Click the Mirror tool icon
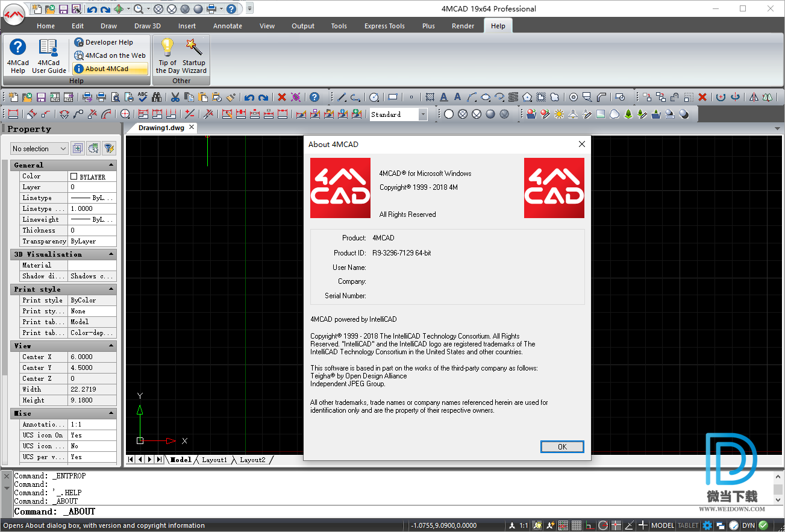The width and height of the screenshot is (785, 532). 754,97
